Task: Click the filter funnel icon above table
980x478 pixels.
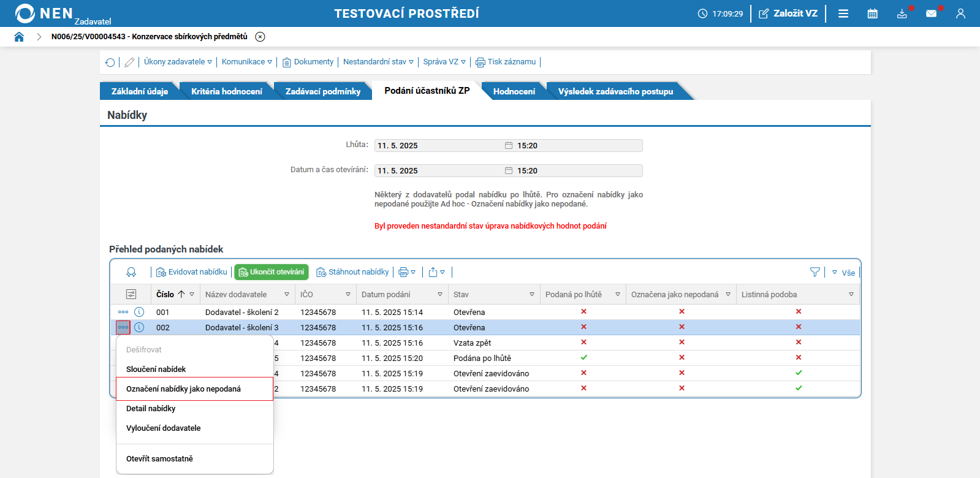Action: click(815, 272)
